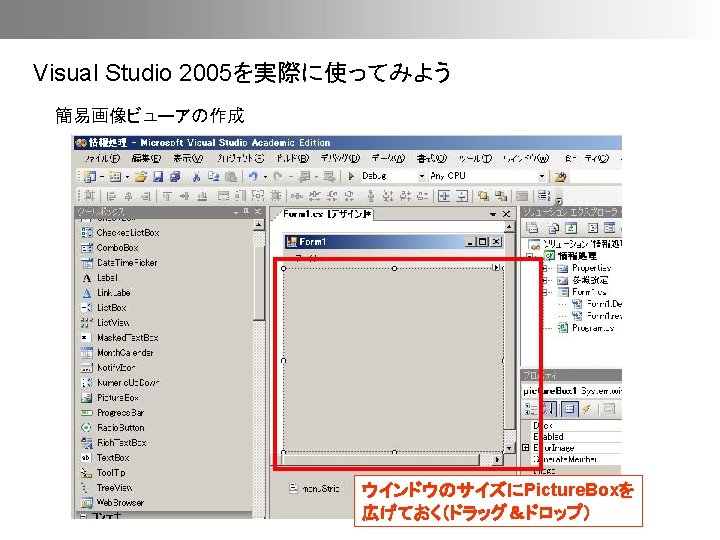Image resolution: width=720 pixels, height=540 pixels.
Task: Click toolbox scrollbar up arrow
Action: point(259,225)
